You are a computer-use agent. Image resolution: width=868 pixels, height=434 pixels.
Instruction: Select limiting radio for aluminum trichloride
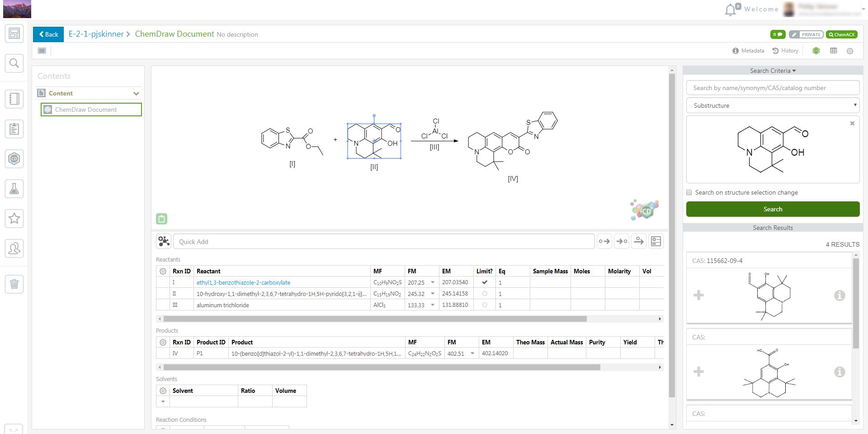point(485,305)
